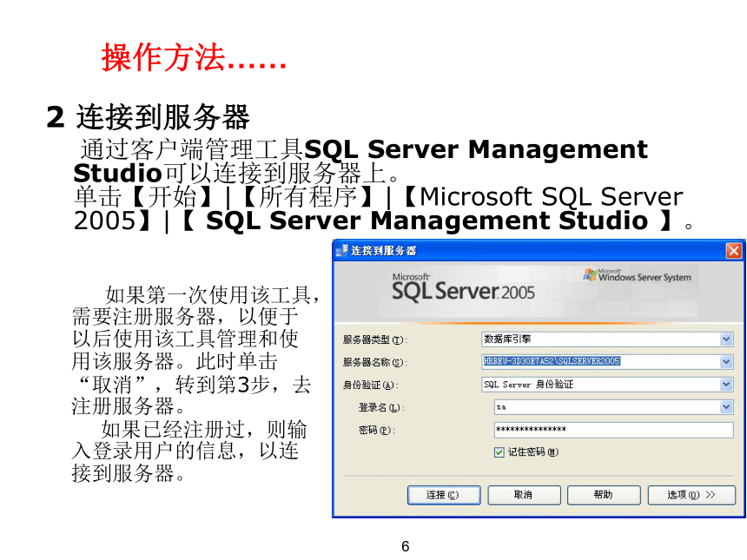Open help with the 帮助 button
Image resolution: width=747 pixels, height=560 pixels.
(604, 495)
